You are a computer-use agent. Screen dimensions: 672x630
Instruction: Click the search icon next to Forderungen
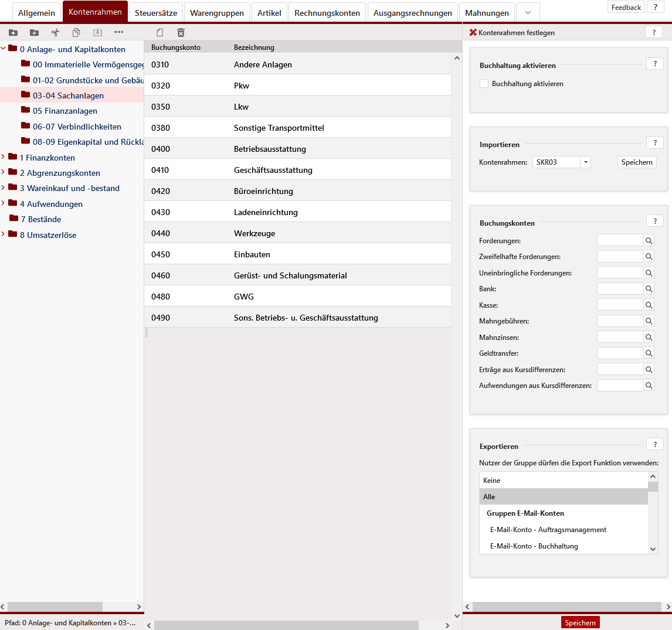click(649, 240)
